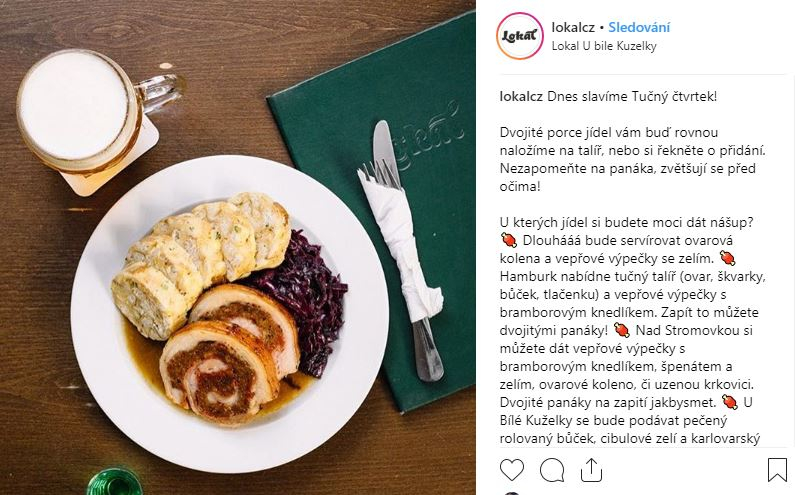Open comments via the speech bubble icon
Screen dimensions: 795x495
552,470
